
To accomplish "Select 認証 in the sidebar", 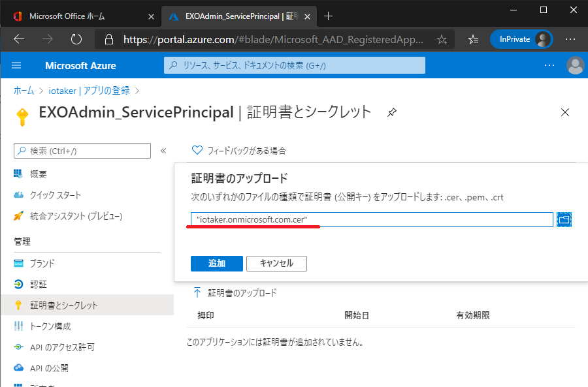I will (38, 285).
